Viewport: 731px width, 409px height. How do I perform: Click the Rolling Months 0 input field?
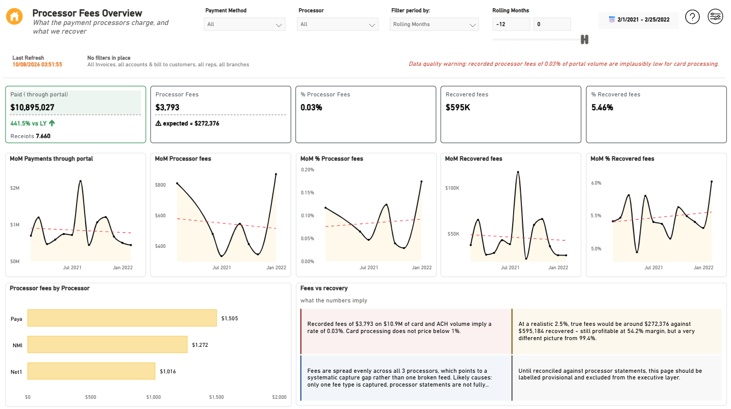pos(552,24)
